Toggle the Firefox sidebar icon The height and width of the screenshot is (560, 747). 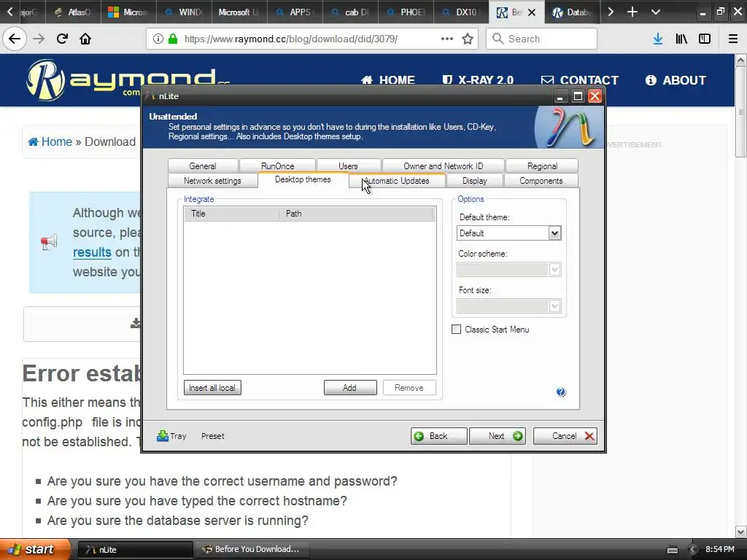(x=705, y=39)
